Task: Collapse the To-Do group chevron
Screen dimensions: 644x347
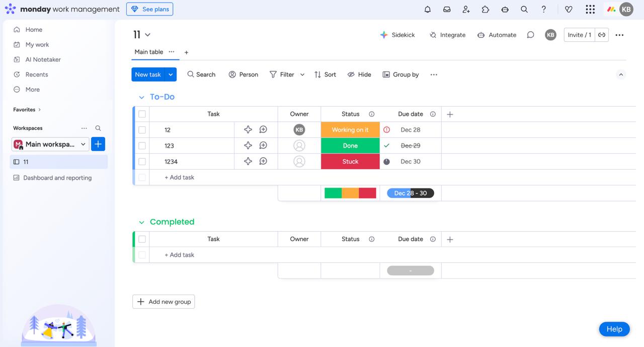Action: pyautogui.click(x=141, y=97)
